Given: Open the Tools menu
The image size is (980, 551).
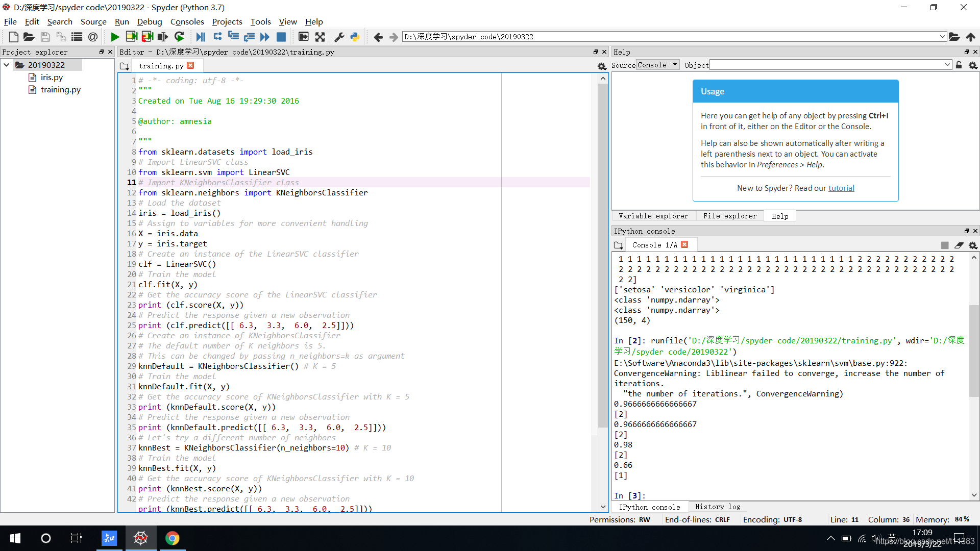Looking at the screenshot, I should (x=260, y=21).
